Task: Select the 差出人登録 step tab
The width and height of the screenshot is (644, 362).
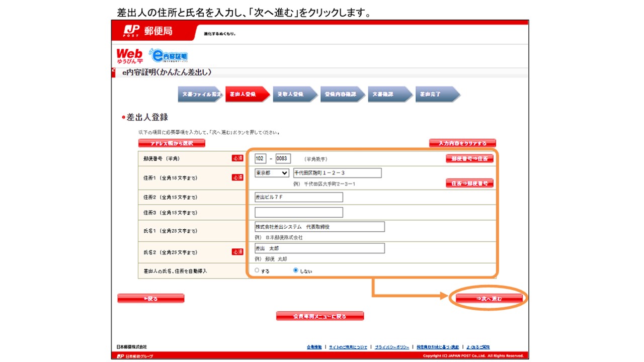Action: (246, 95)
